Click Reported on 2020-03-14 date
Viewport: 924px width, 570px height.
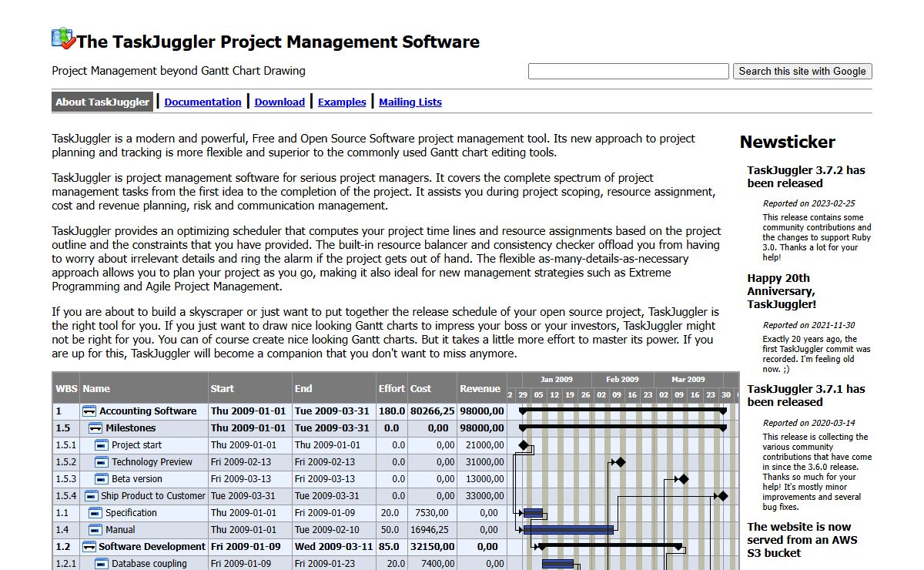coord(808,423)
